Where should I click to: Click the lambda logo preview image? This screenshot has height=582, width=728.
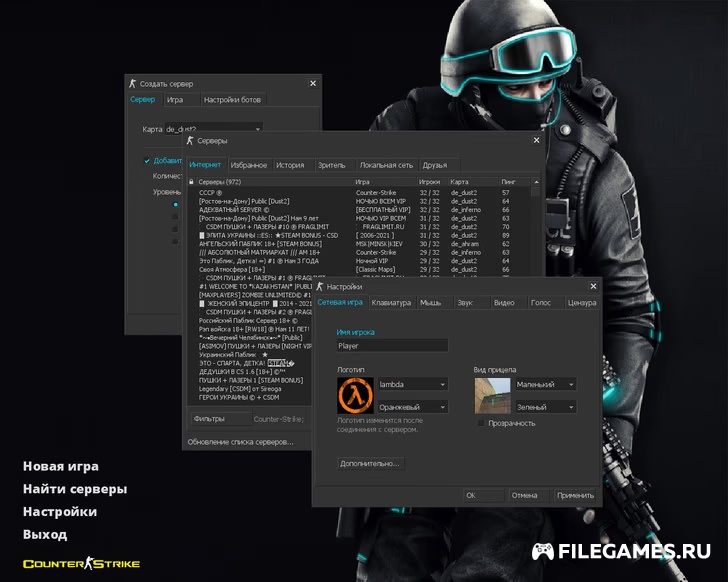coord(355,395)
